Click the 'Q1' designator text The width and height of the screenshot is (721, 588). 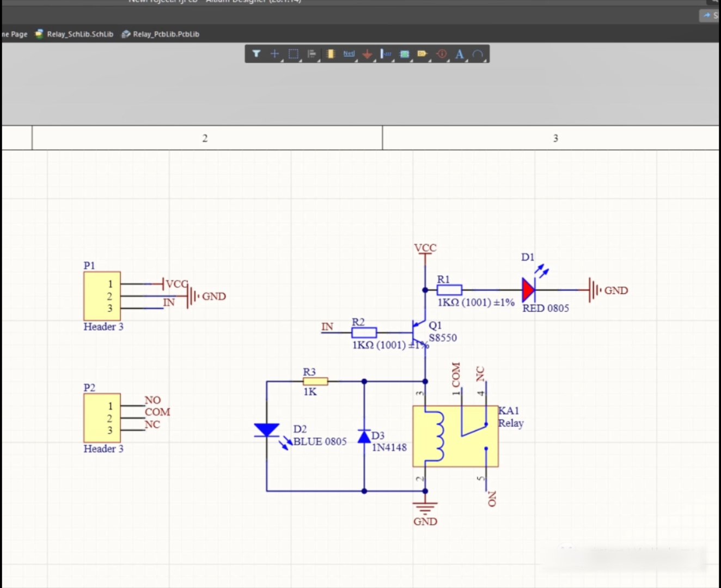(x=435, y=325)
